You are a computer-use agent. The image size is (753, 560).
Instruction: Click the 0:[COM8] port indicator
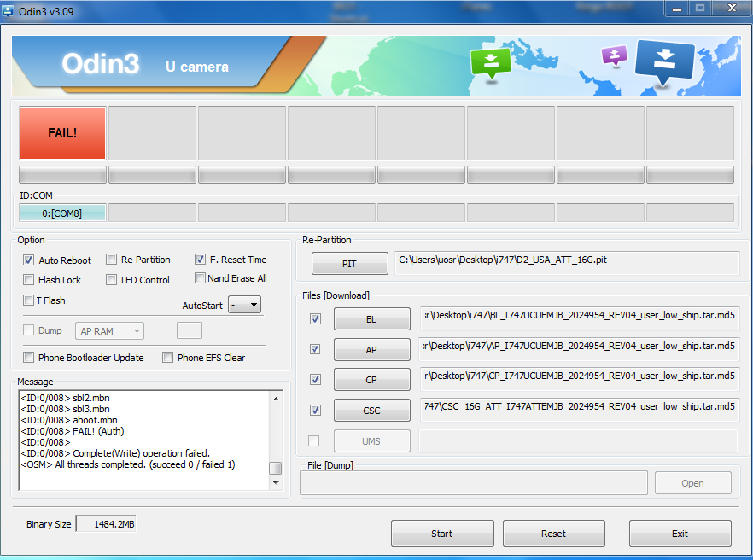coord(62,213)
